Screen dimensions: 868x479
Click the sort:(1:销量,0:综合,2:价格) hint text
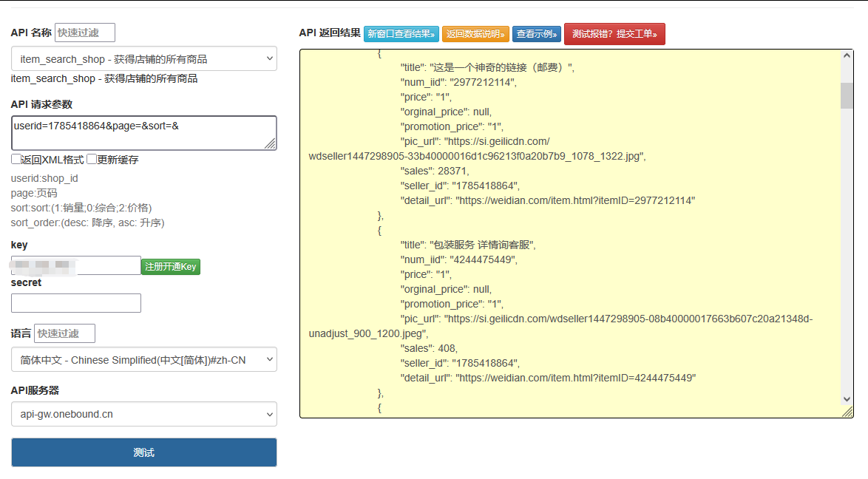[81, 208]
